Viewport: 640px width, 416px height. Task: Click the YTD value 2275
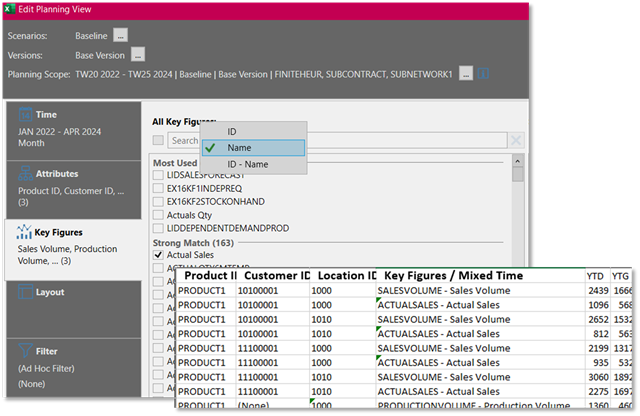tap(598, 392)
